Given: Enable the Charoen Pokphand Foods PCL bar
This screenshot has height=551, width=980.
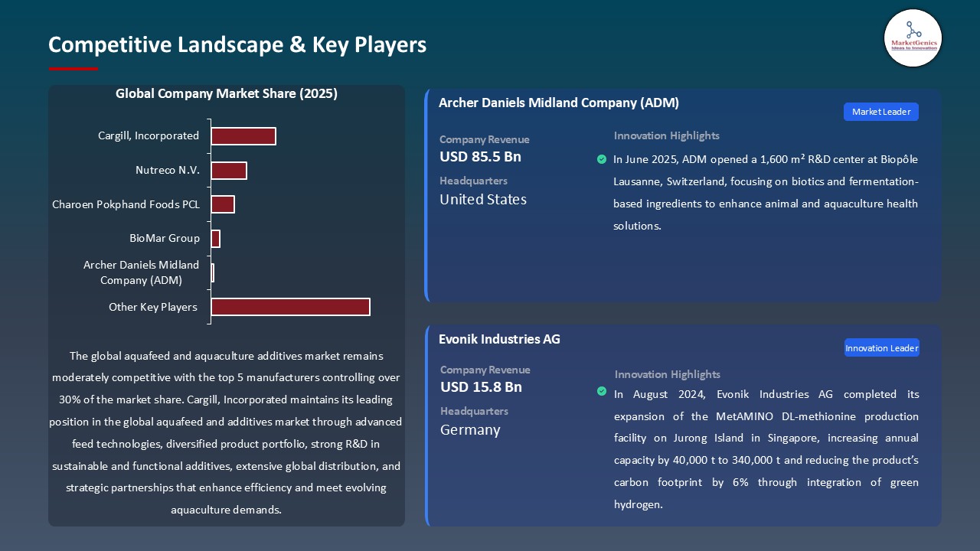Looking at the screenshot, I should coord(223,204).
